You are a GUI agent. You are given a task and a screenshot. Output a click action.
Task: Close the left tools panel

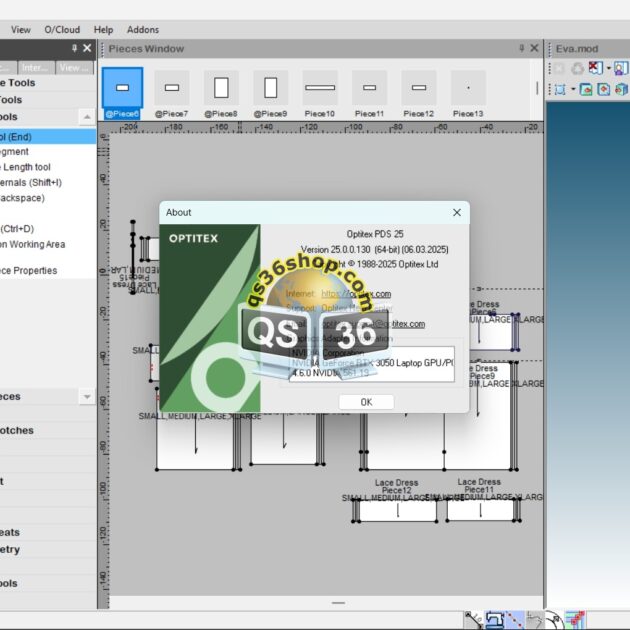coord(87,48)
